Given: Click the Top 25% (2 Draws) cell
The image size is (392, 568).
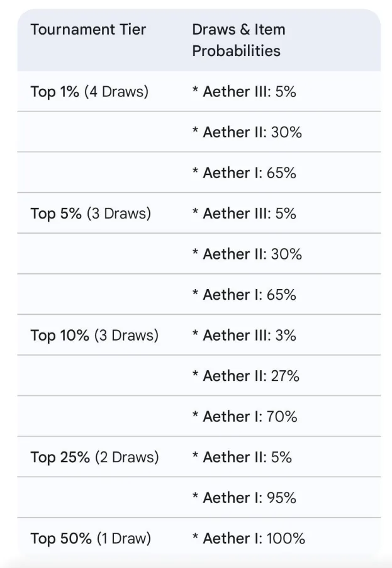Looking at the screenshot, I should (94, 457).
